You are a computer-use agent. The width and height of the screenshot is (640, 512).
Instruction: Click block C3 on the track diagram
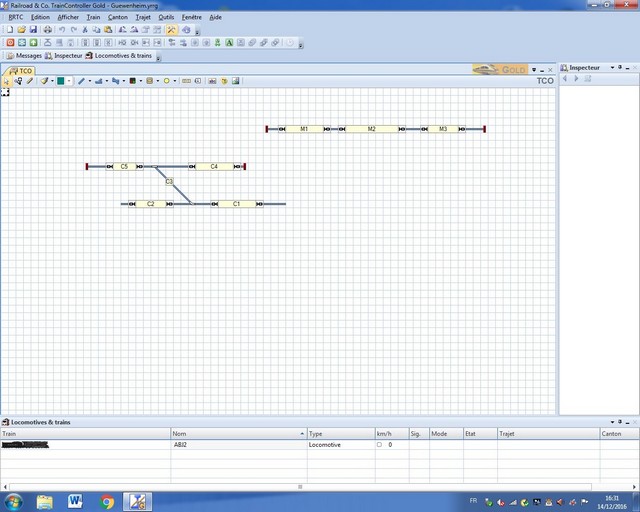170,181
